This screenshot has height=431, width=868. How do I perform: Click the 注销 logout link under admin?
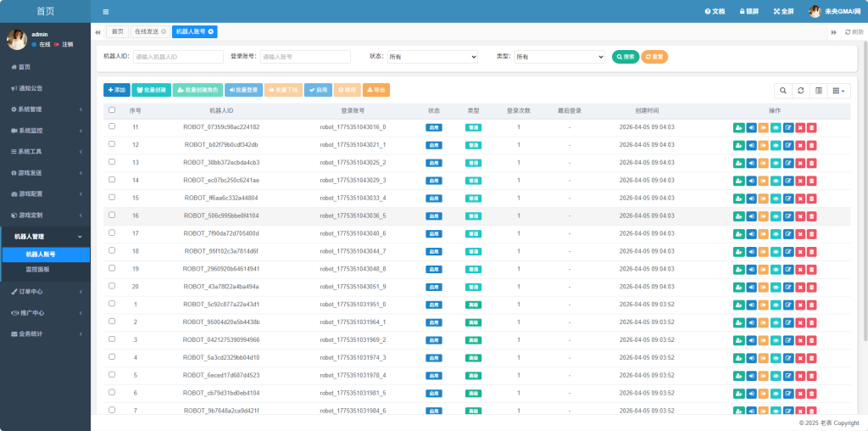click(64, 44)
